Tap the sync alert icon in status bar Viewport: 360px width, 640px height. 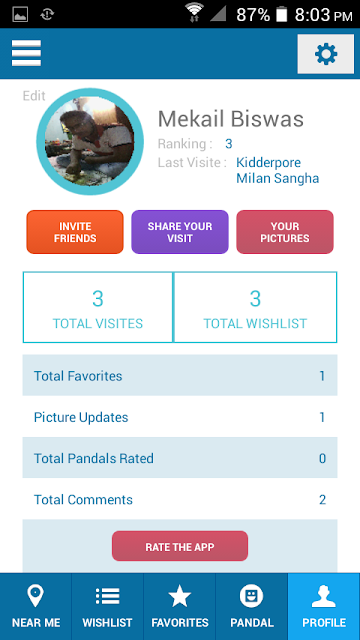[x=47, y=15]
